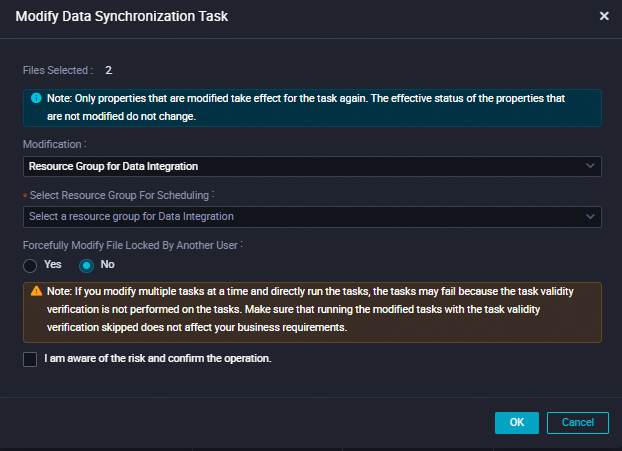
Task: Click the Files Selected label
Action: click(58, 71)
